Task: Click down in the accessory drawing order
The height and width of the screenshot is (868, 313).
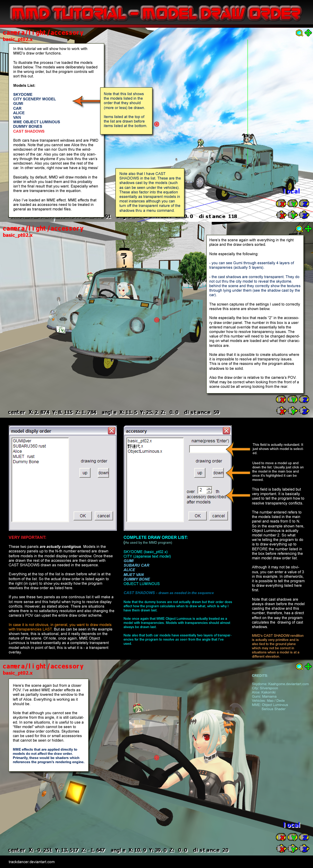Action: [x=218, y=473]
